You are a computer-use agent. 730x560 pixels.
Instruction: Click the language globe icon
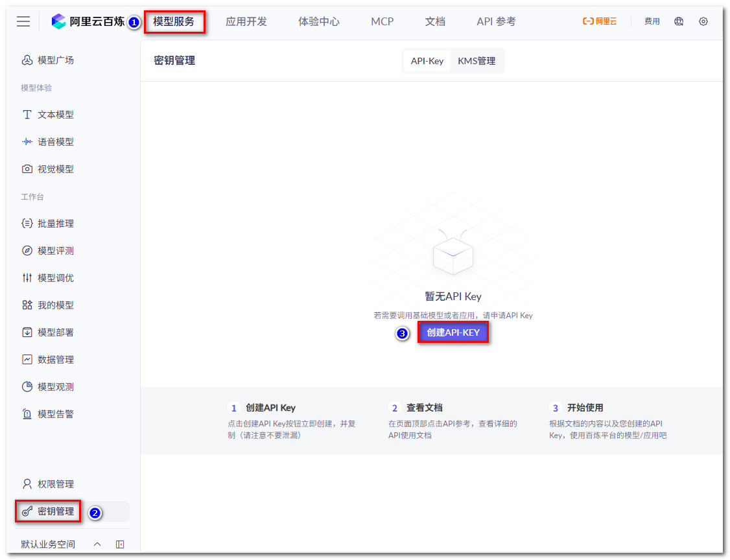679,21
